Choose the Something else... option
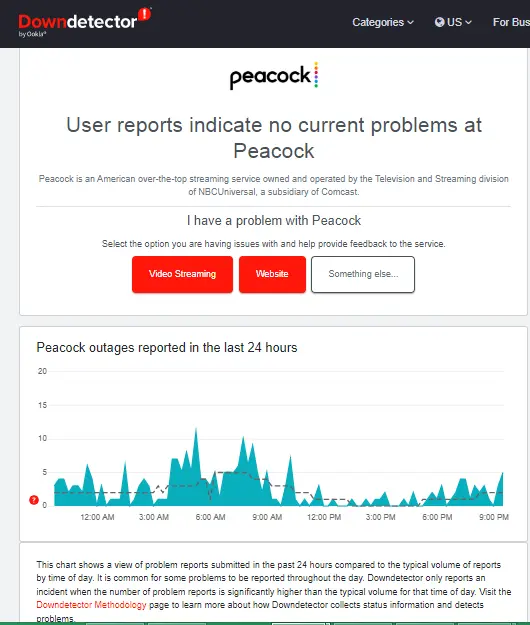Screen dimensions: 530x625 click(x=363, y=274)
